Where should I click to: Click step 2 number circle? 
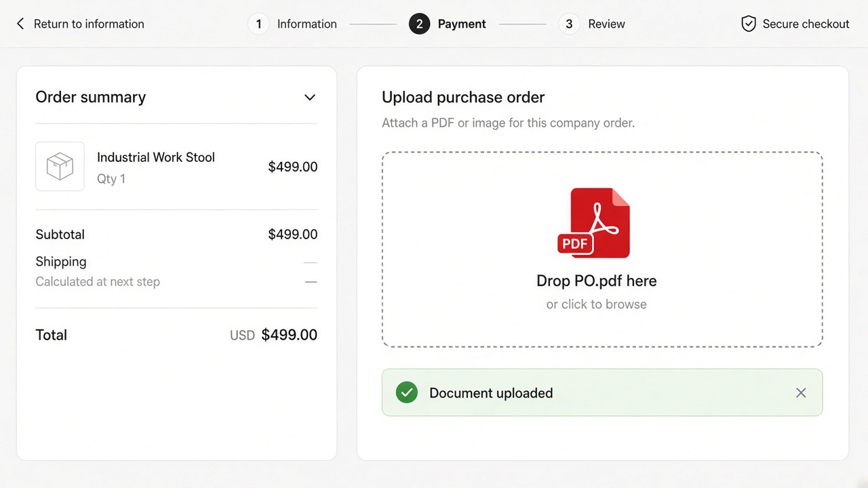[x=419, y=24]
